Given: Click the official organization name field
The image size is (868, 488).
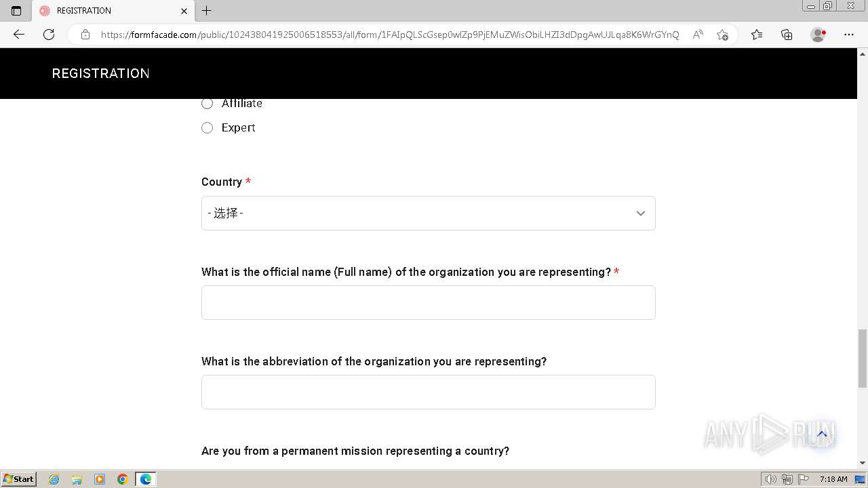Looking at the screenshot, I should point(428,303).
